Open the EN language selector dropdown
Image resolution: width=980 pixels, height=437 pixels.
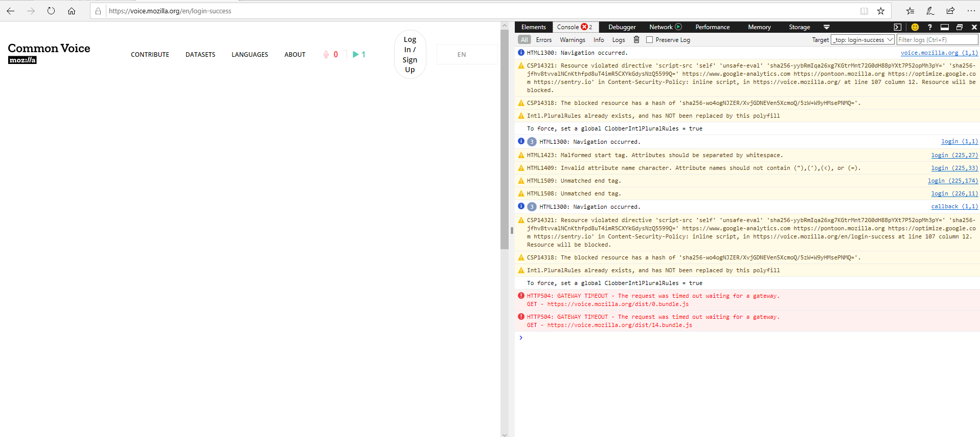(x=467, y=54)
